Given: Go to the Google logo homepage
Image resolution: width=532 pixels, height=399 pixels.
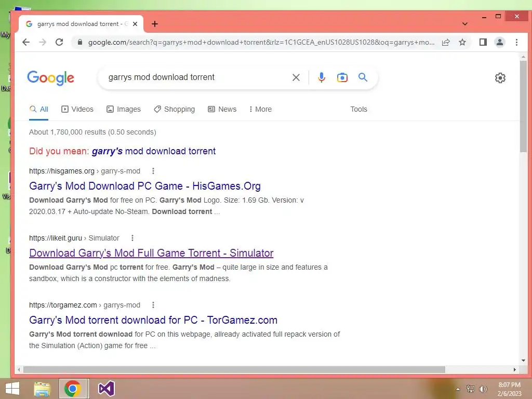Looking at the screenshot, I should [x=50, y=78].
